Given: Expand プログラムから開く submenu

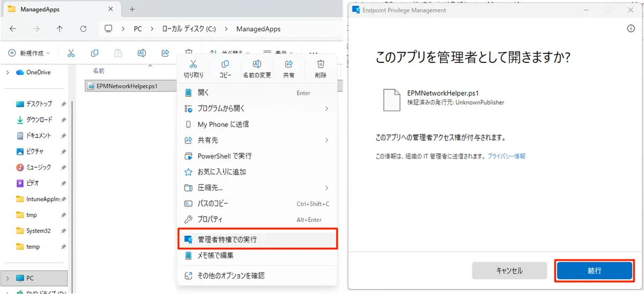Looking at the screenshot, I should pos(326,109).
